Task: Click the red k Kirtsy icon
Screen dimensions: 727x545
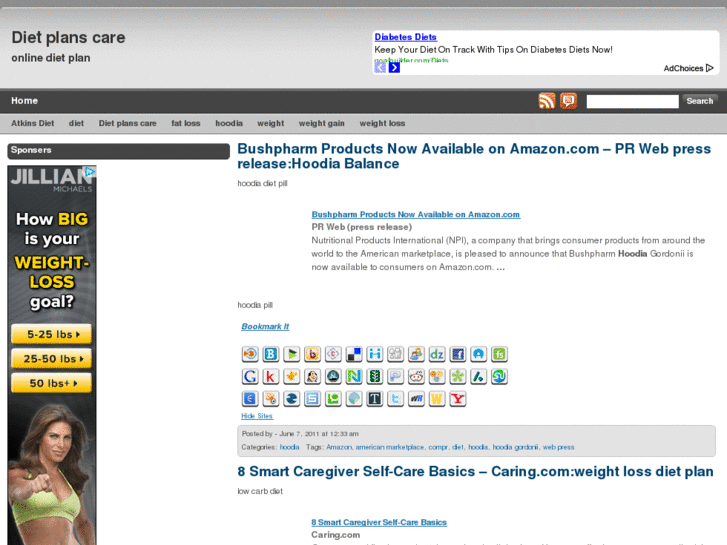Action: 271,376
